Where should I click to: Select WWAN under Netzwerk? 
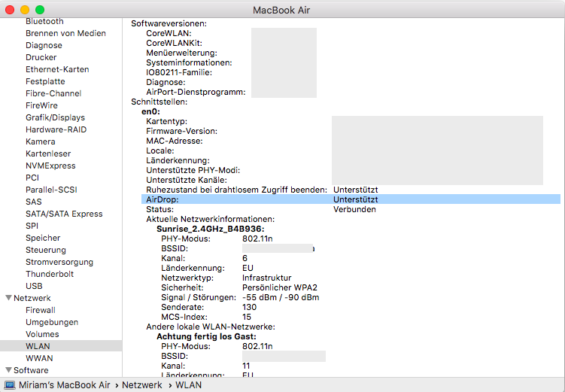pyautogui.click(x=39, y=358)
